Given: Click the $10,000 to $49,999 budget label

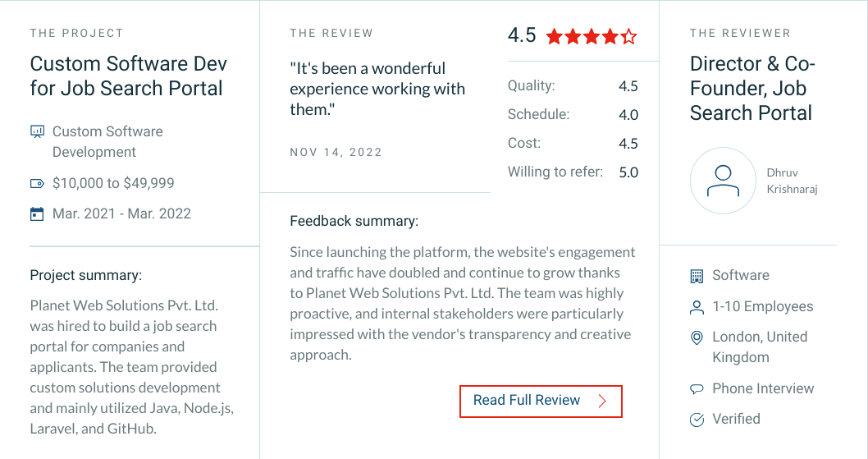Looking at the screenshot, I should click(113, 183).
